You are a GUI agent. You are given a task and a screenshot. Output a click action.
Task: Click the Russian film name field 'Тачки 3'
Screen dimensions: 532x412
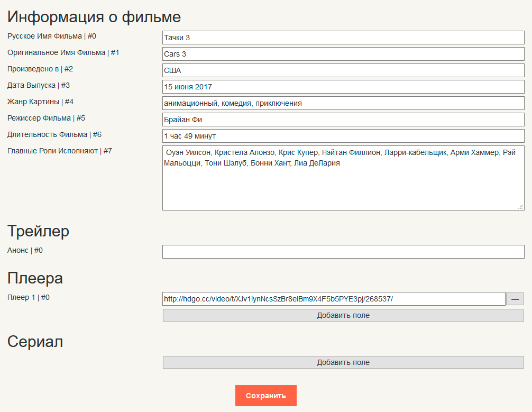pyautogui.click(x=343, y=38)
